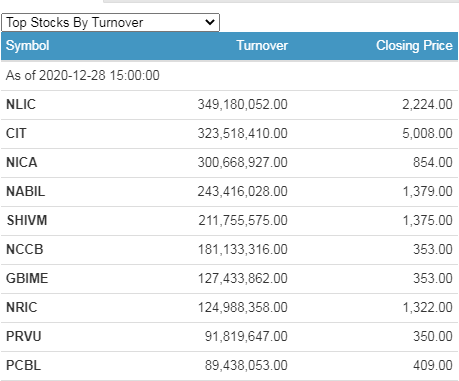This screenshot has width=459, height=381.
Task: Click PCBL turnover value 89,438,053.00
Action: point(246,366)
